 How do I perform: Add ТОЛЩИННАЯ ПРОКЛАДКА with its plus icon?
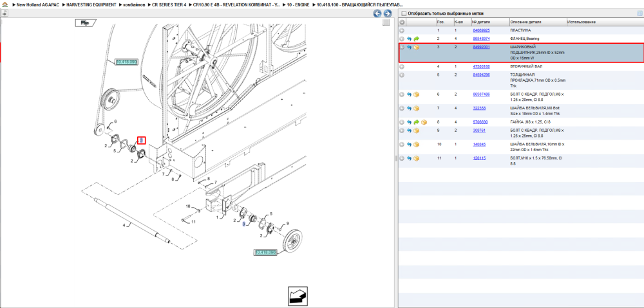(x=402, y=75)
